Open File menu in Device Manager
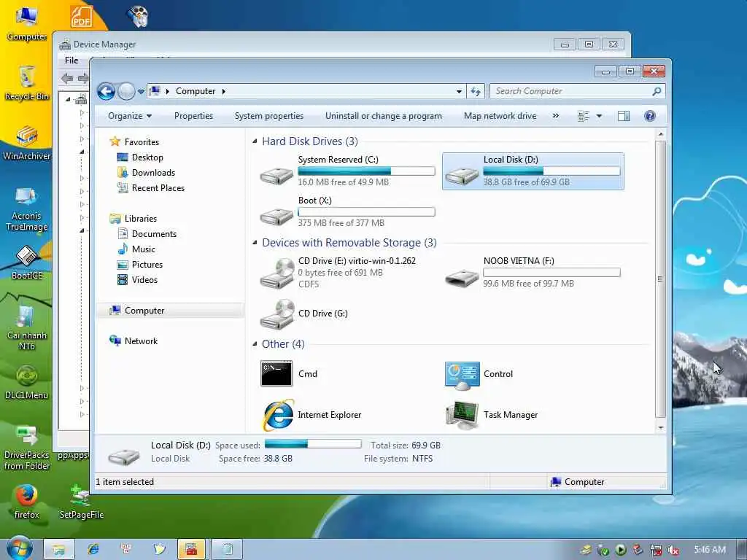The width and height of the screenshot is (747, 560). click(71, 61)
